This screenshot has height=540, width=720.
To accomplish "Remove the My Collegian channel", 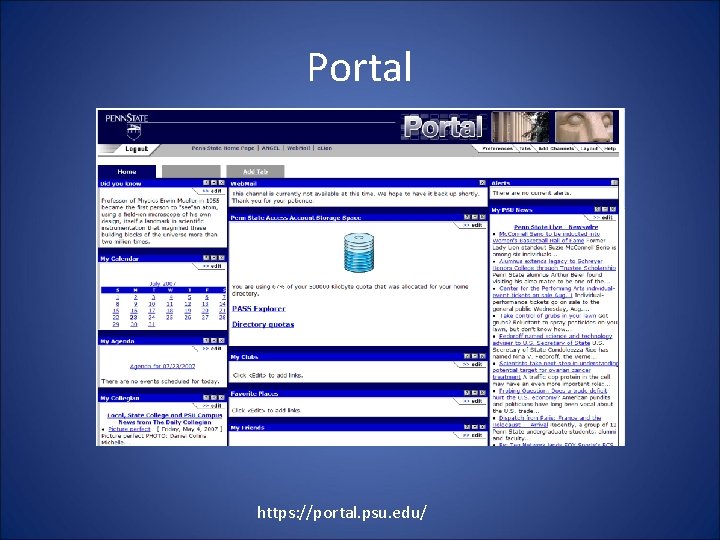I will tap(222, 398).
